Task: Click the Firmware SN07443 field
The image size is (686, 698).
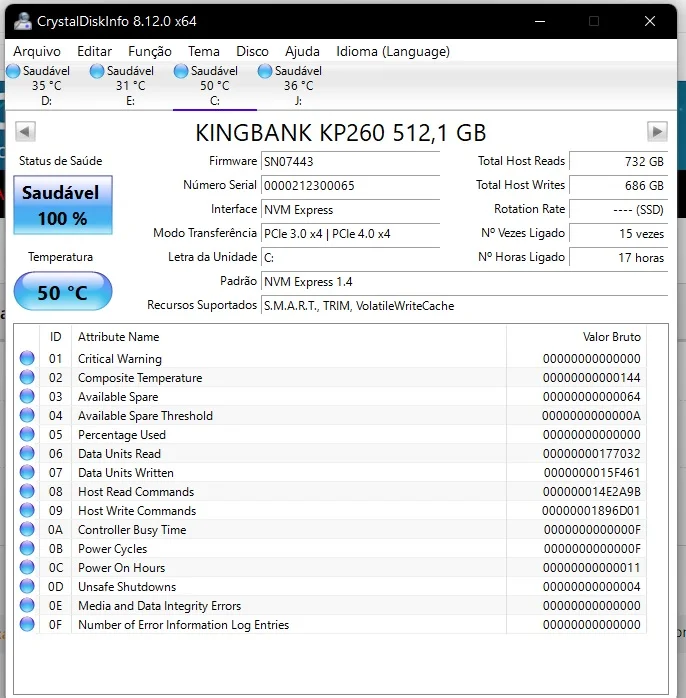Action: 350,162
